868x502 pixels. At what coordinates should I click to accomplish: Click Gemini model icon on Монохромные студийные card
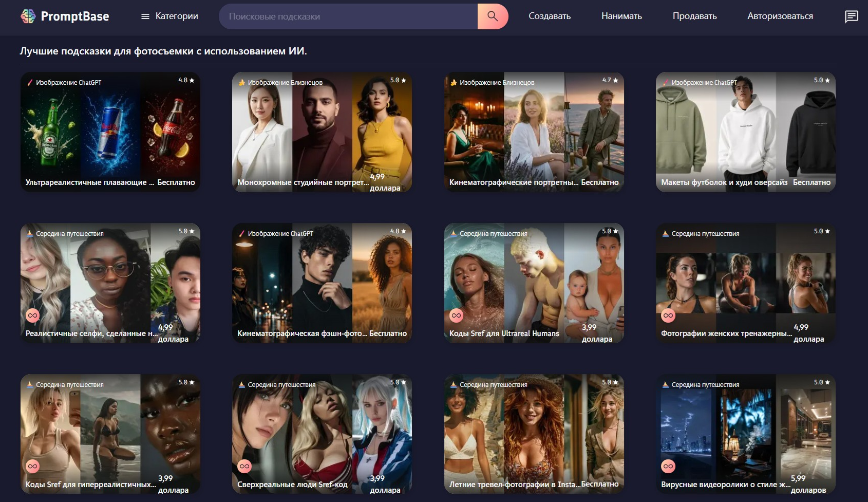(242, 82)
